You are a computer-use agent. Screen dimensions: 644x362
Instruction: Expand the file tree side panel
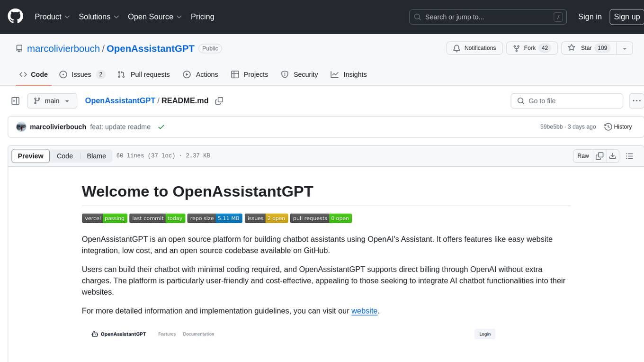(16, 101)
